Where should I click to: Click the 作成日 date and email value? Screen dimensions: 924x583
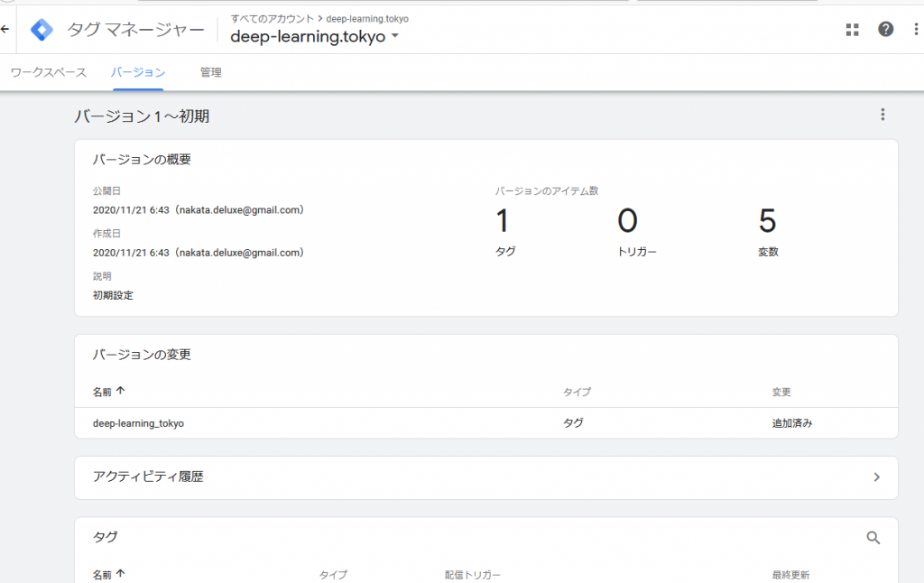click(199, 253)
